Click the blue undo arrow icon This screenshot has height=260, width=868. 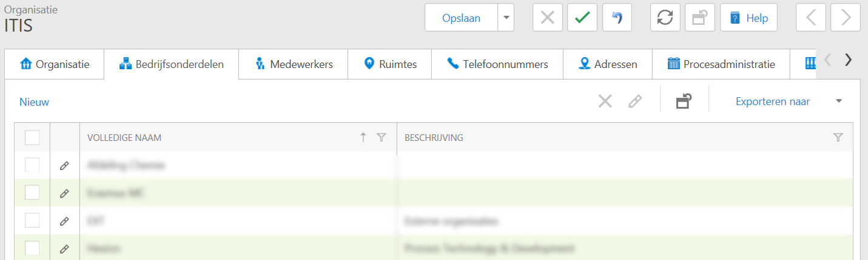pyautogui.click(x=617, y=18)
